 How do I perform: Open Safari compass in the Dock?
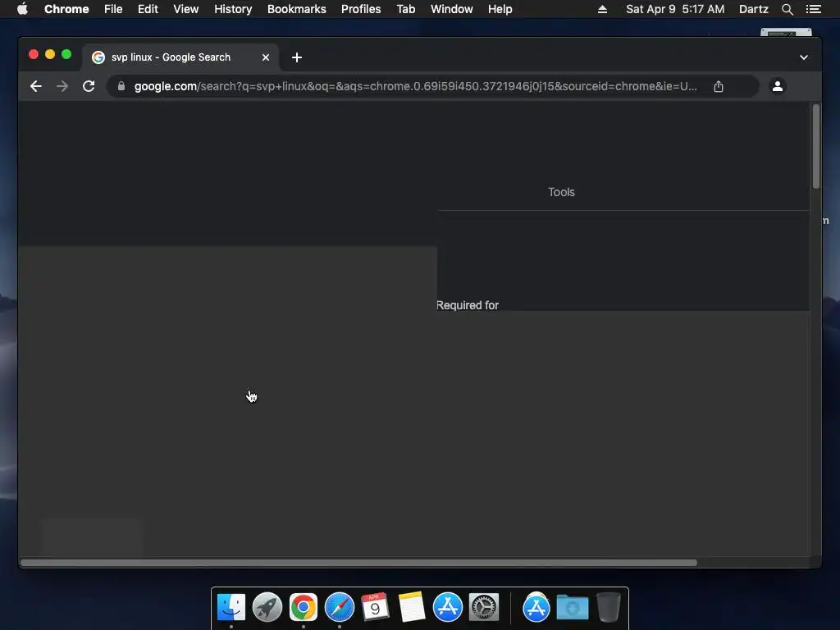[x=340, y=607]
